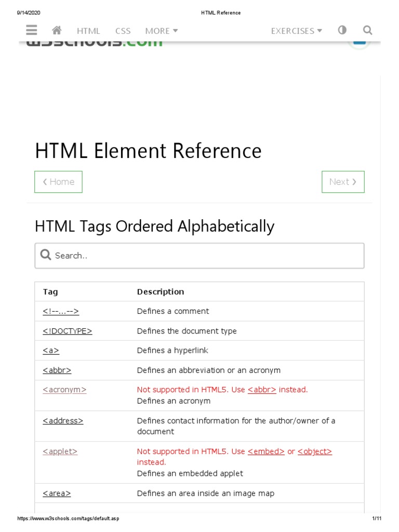Click the page URL in the footer
Image resolution: width=399 pixels, height=532 pixels.
(68, 518)
